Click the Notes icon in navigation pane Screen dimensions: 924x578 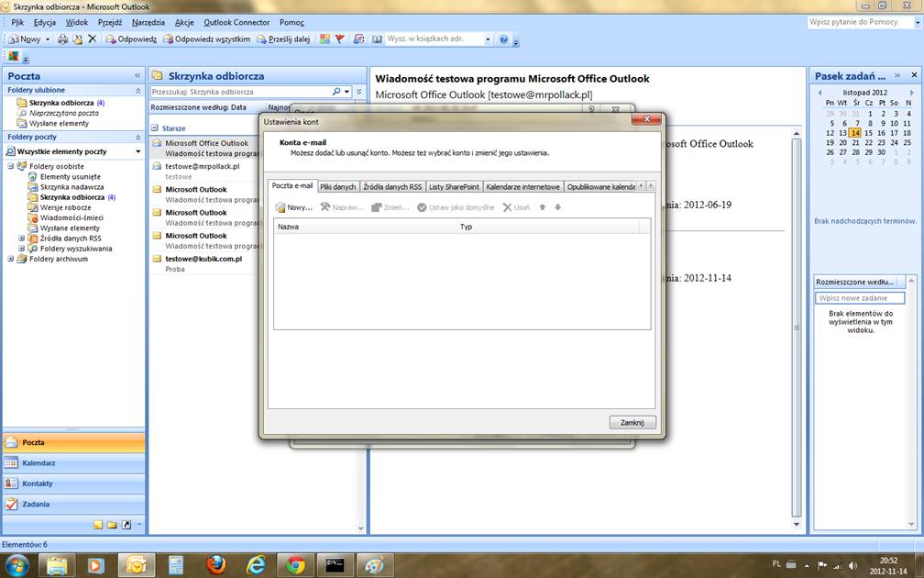tap(98, 525)
